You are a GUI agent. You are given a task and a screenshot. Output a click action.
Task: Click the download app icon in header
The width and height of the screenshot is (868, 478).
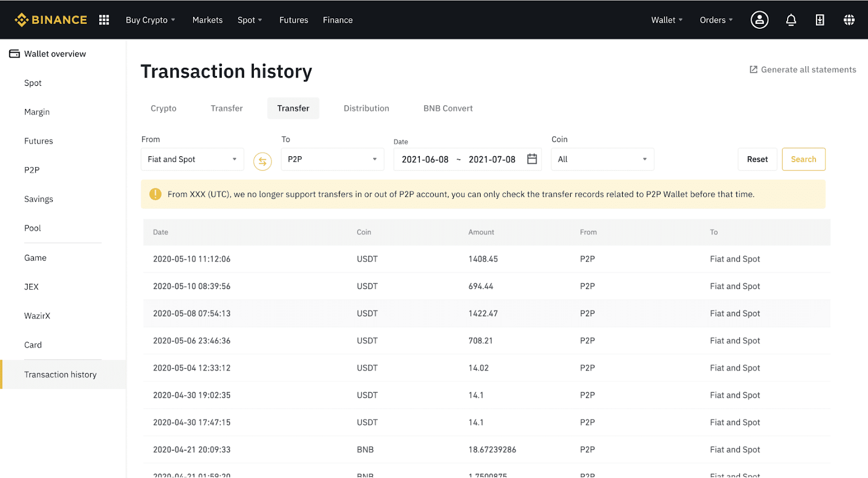tap(820, 20)
